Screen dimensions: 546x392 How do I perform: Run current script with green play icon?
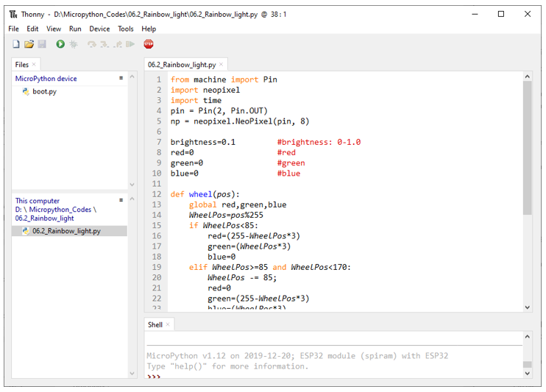(60, 44)
